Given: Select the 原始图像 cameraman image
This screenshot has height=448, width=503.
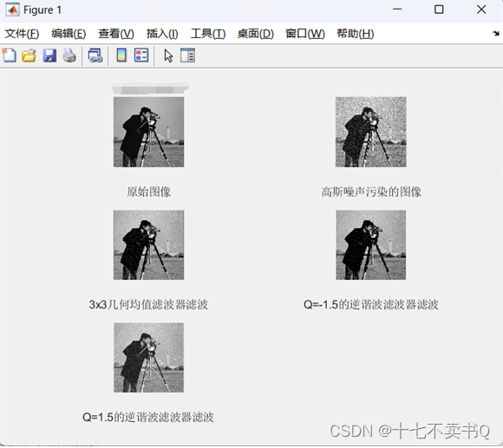Looking at the screenshot, I should 149,132.
